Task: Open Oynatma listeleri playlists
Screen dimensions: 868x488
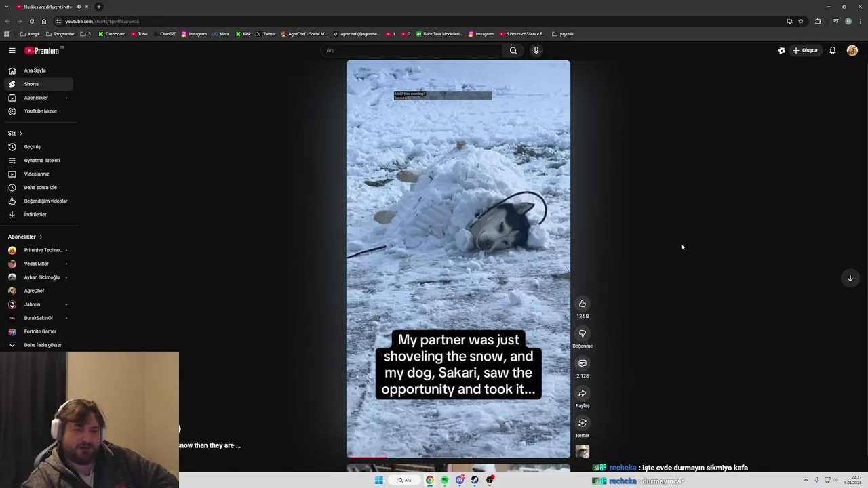Action: (x=38, y=161)
